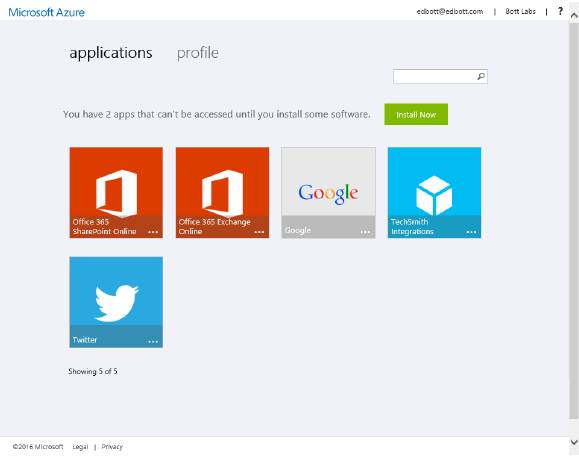This screenshot has width=579, height=459.
Task: Open the TechSmith Integrations tile
Action: [x=434, y=192]
